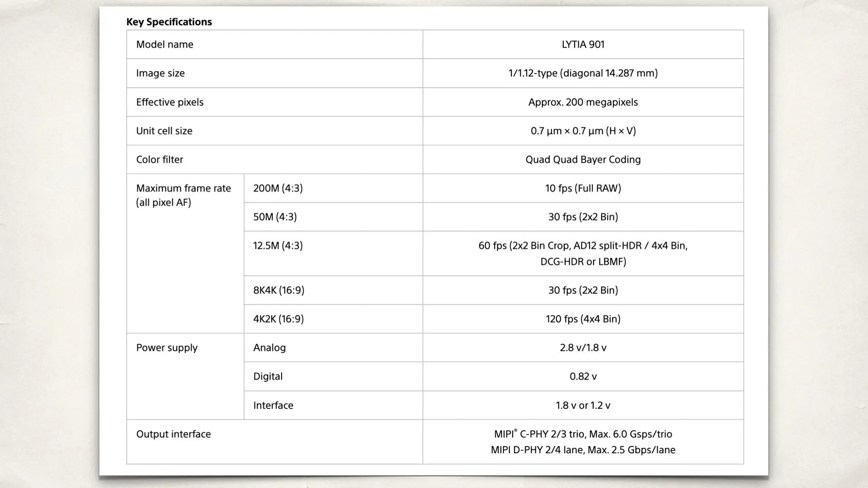
Task: Click the Digital 0.82 v value
Action: [583, 376]
